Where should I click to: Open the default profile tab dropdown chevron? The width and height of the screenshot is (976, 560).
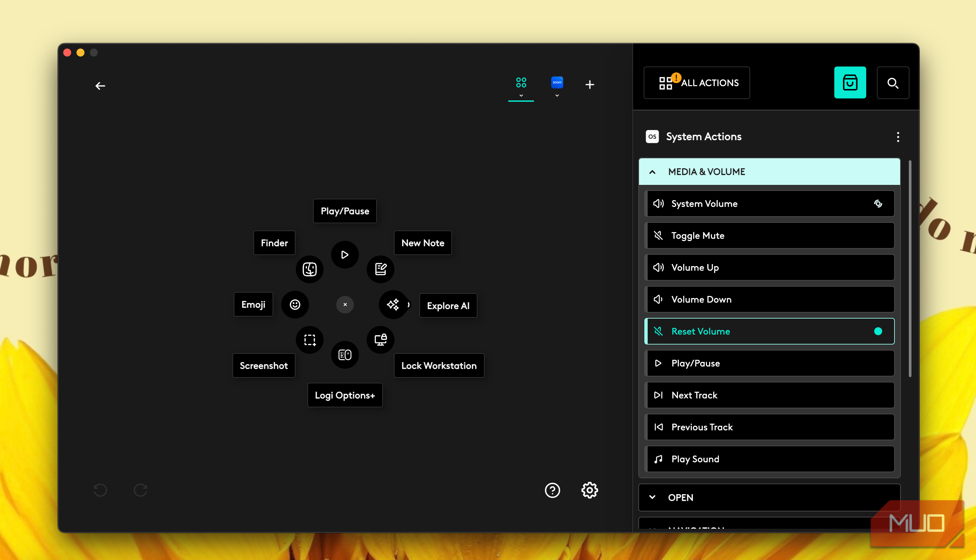point(521,95)
